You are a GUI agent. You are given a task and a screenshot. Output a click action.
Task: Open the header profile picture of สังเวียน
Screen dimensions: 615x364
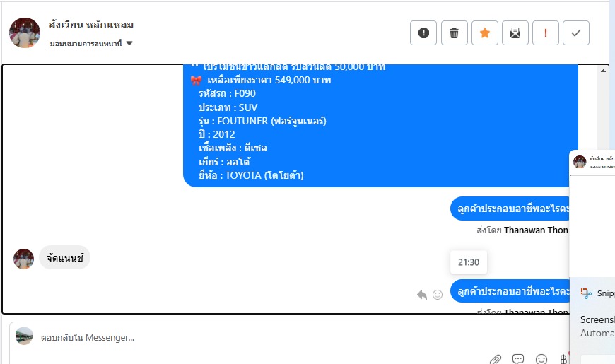[25, 33]
